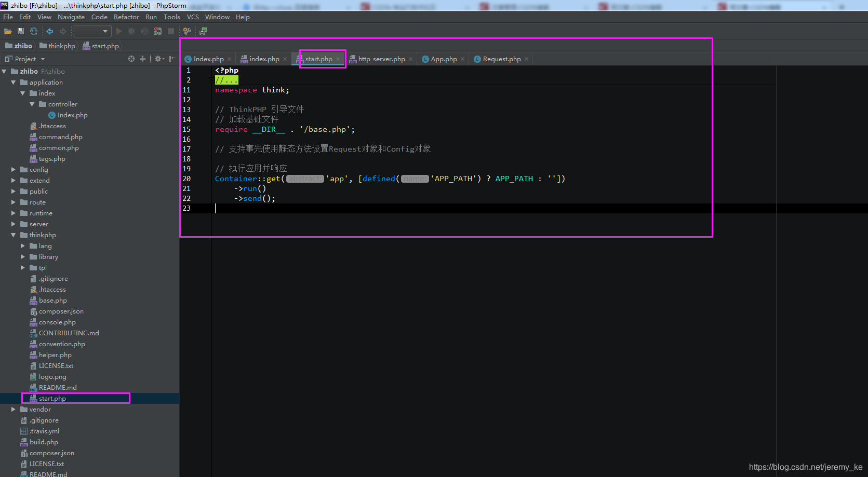Open the Tools menu
Viewport: 868px width, 477px height.
172,17
